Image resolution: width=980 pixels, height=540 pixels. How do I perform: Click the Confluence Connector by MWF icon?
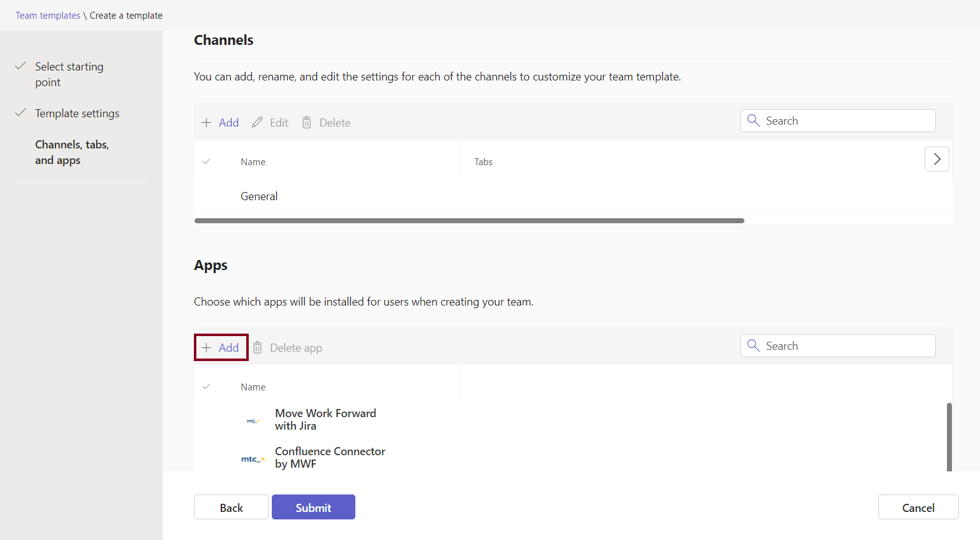coord(252,459)
